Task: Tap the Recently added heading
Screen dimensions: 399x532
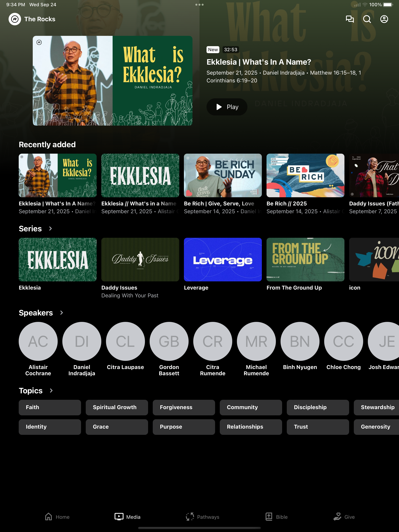Action: [x=47, y=144]
